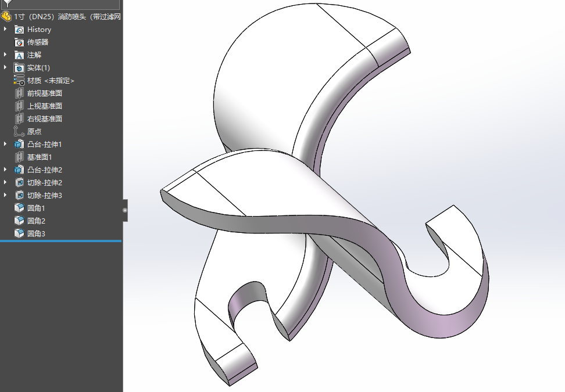Select the 圆角1 label

tap(36, 208)
